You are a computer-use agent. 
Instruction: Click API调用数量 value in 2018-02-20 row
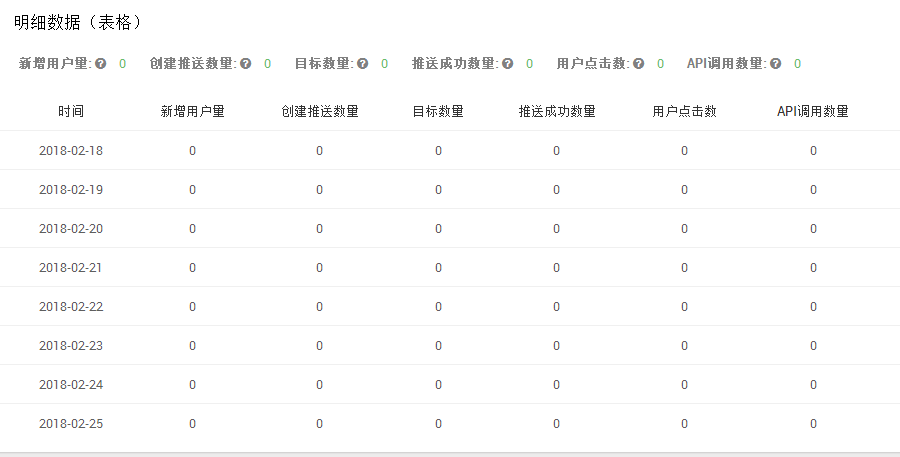tap(813, 228)
